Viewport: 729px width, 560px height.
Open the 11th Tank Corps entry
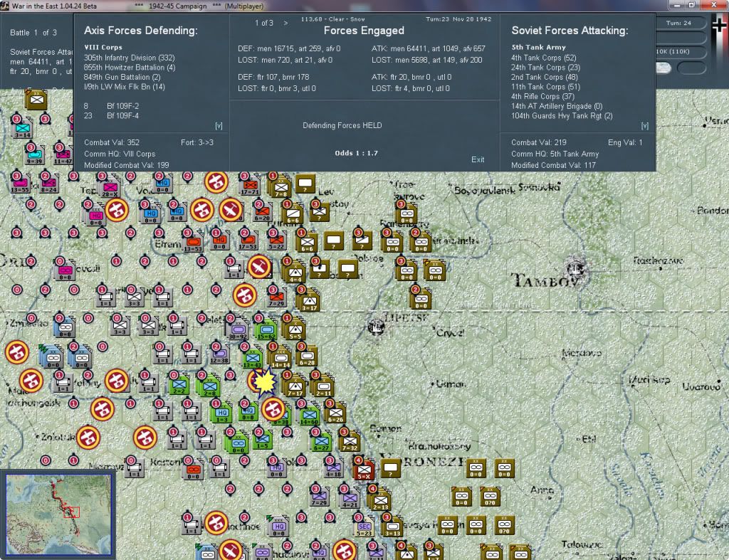pos(546,87)
